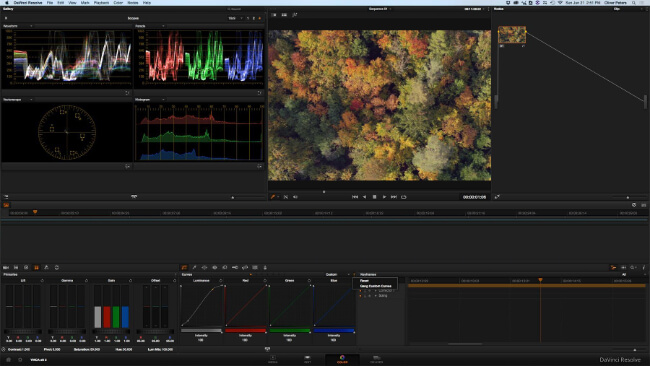650x366 pixels.
Task: Open the View menu
Action: click(72, 2)
